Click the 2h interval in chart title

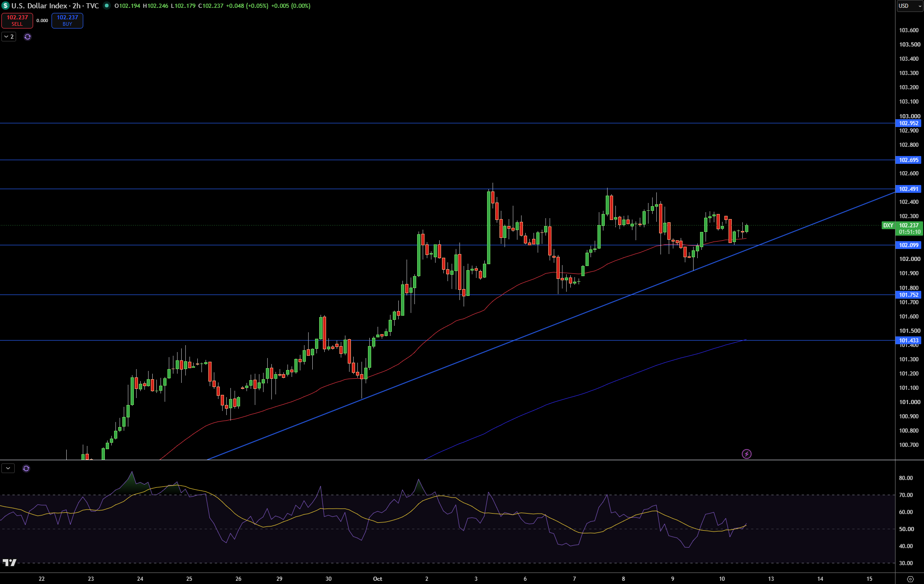[x=76, y=6]
